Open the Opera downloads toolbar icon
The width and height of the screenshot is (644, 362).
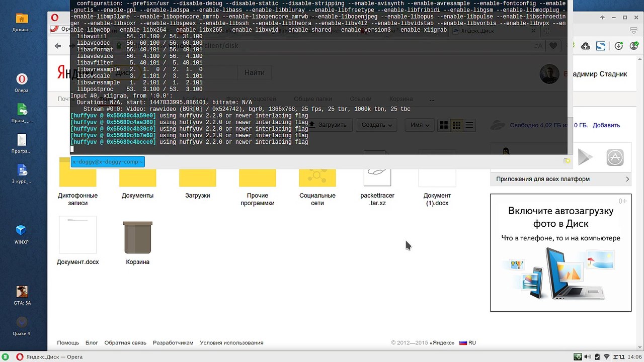(619, 46)
